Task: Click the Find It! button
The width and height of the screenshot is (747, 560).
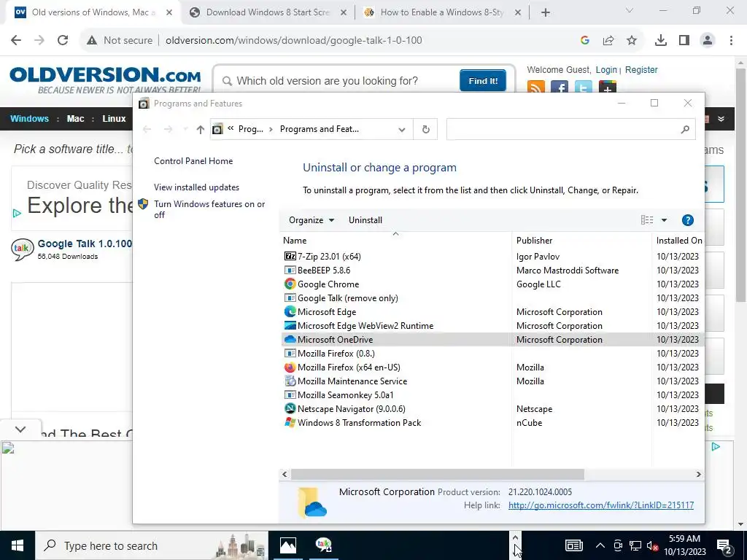Action: click(483, 80)
